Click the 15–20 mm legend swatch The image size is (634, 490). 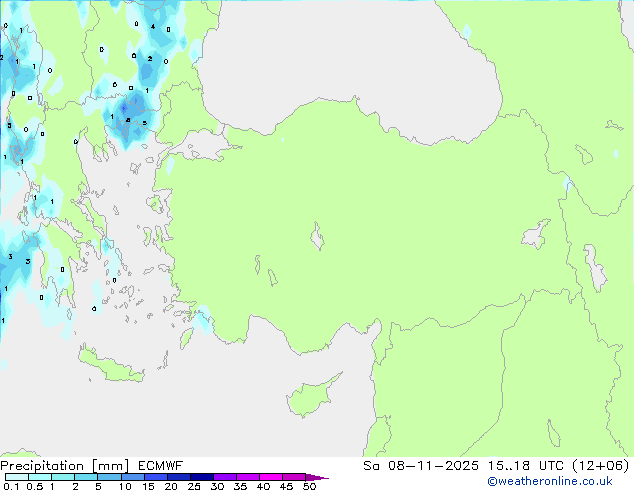coord(155,477)
